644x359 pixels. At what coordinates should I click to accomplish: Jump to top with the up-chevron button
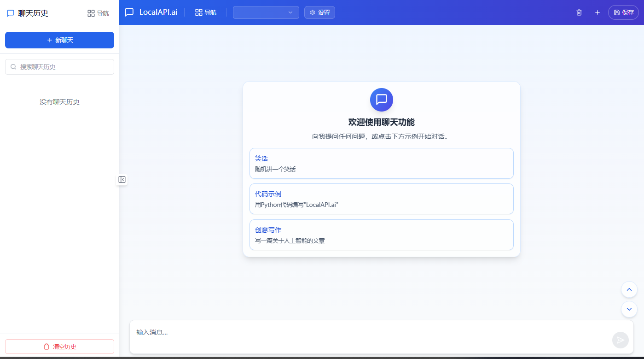tap(629, 289)
